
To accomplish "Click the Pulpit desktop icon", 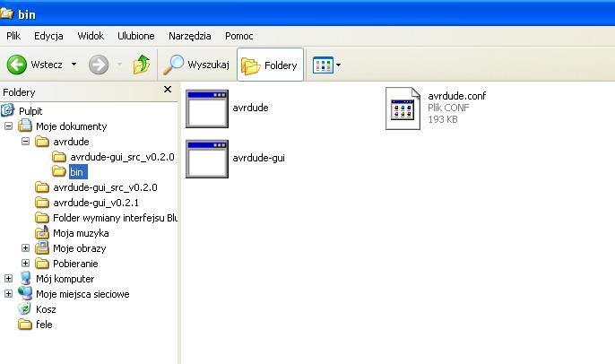I will point(7,110).
